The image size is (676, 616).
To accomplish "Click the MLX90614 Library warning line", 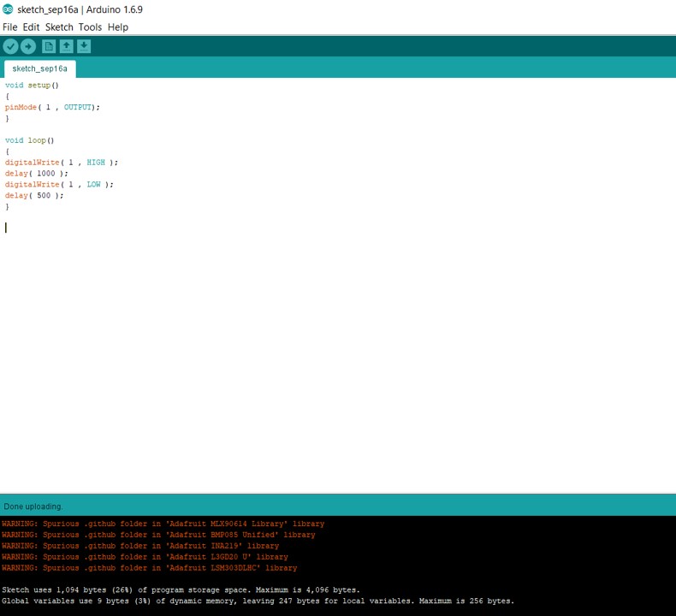I will click(163, 524).
